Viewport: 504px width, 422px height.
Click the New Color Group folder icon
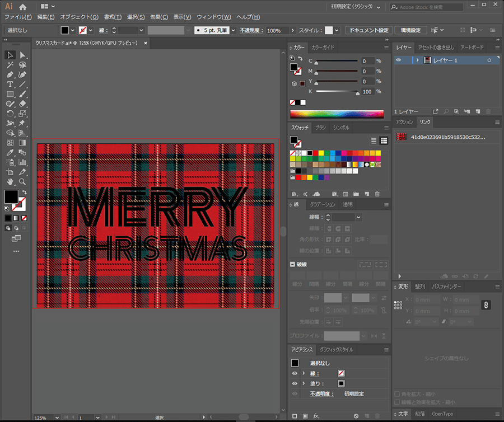coord(356,194)
